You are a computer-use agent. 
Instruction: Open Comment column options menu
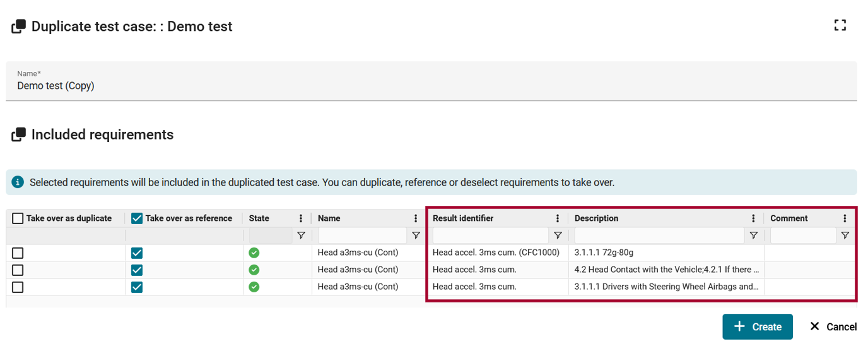(845, 218)
